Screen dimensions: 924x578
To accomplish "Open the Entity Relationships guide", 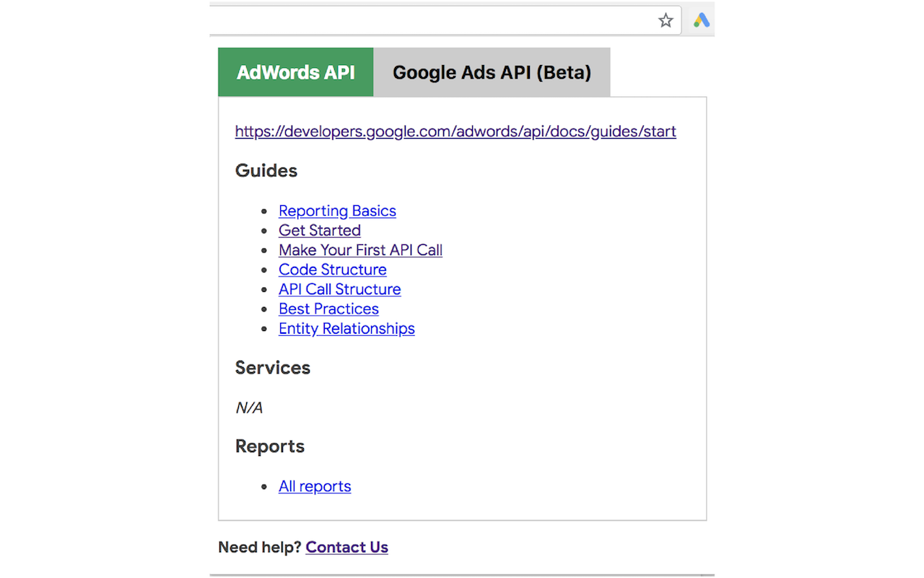I will [346, 328].
